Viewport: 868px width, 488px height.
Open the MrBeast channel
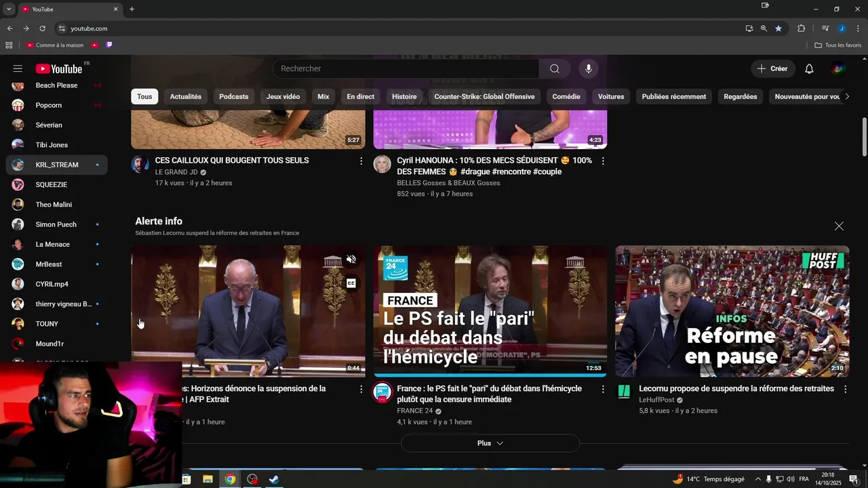point(56,264)
